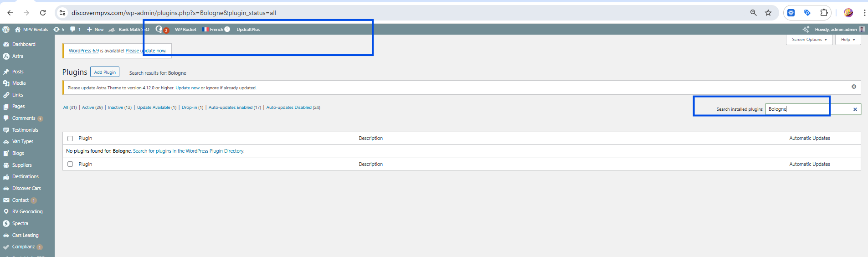Viewport: 868px width, 257px height.
Task: Open Complianz in the sidebar
Action: pos(24,247)
